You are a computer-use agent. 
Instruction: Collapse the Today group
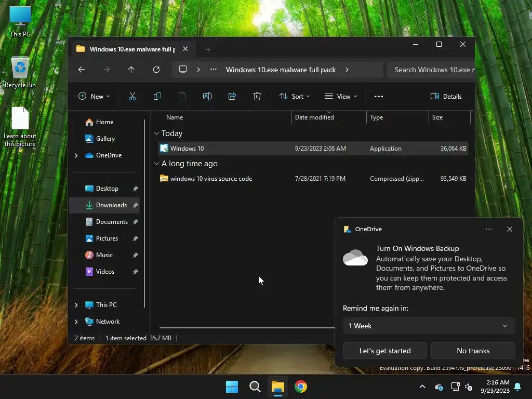(x=156, y=134)
